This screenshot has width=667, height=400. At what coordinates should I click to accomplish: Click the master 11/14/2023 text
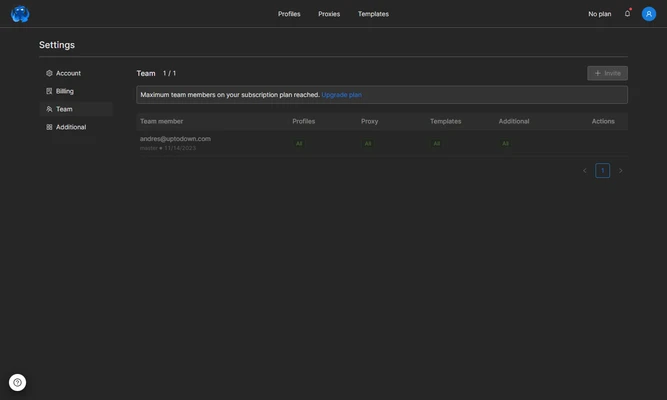168,148
